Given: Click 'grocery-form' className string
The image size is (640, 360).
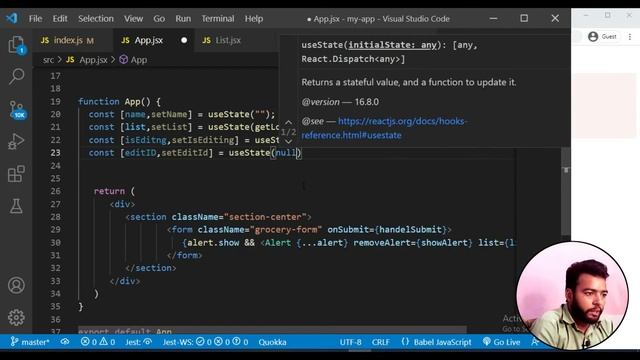Looking at the screenshot, I should pos(286,230).
